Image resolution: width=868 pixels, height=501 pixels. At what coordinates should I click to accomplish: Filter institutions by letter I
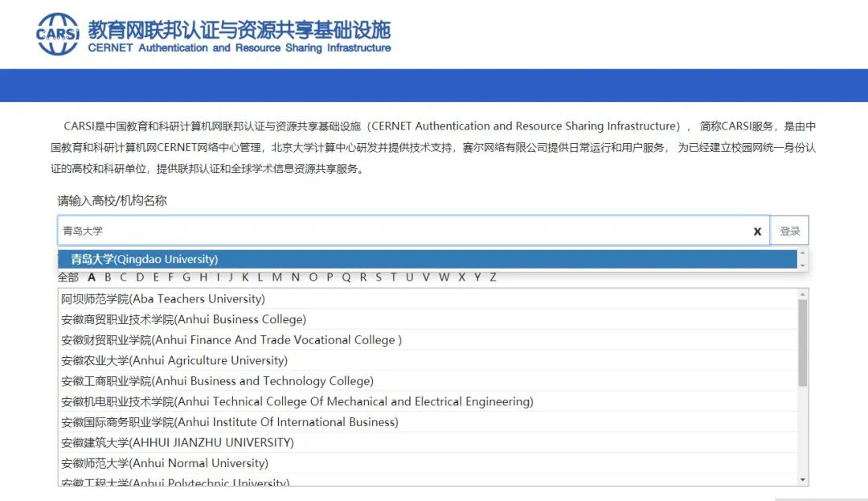(219, 277)
